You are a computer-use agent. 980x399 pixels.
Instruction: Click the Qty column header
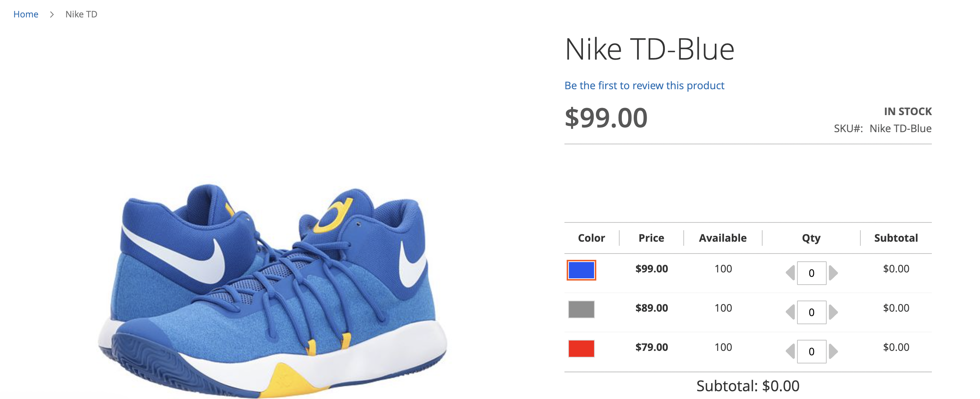point(811,238)
